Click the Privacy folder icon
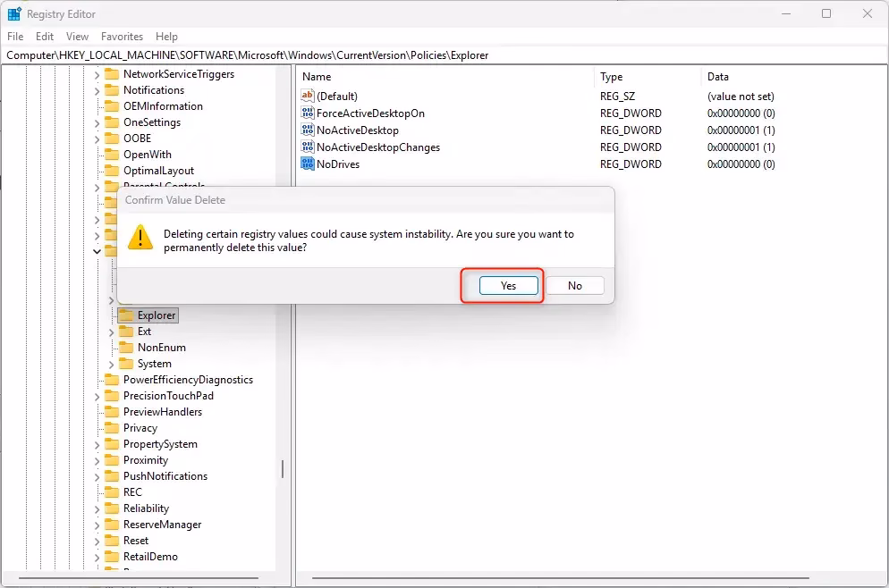889x588 pixels. pyautogui.click(x=114, y=427)
